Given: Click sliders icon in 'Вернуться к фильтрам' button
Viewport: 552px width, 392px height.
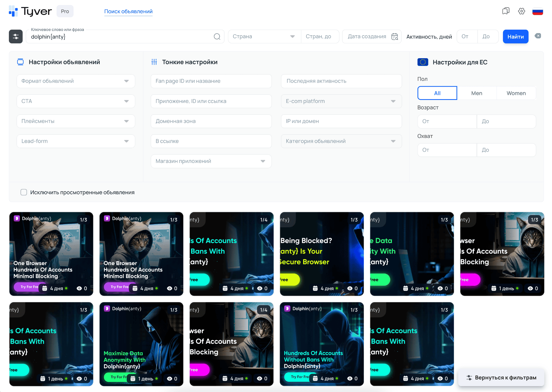Looking at the screenshot, I should (469, 378).
